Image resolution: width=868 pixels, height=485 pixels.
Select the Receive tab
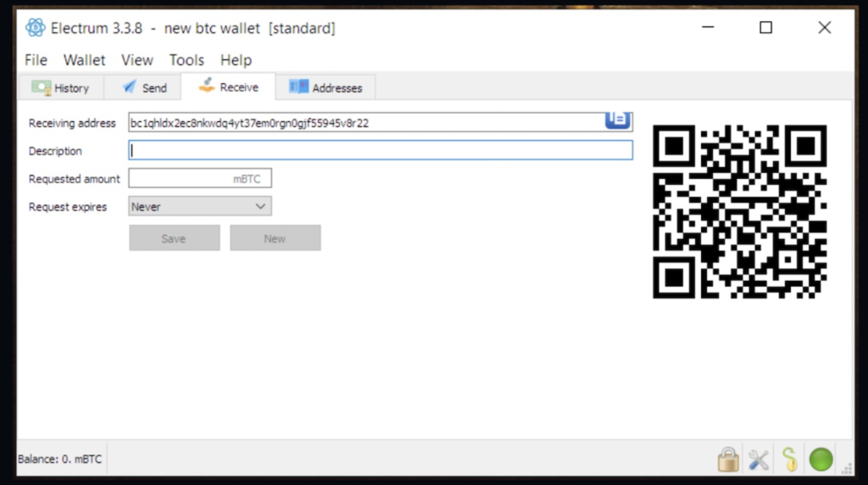tap(228, 87)
